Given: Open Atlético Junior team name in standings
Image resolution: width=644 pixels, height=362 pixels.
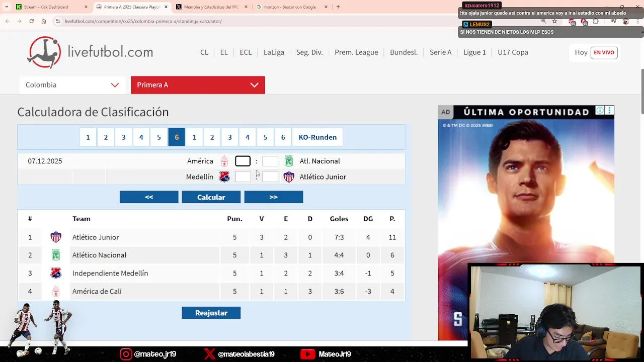Looking at the screenshot, I should [96, 237].
